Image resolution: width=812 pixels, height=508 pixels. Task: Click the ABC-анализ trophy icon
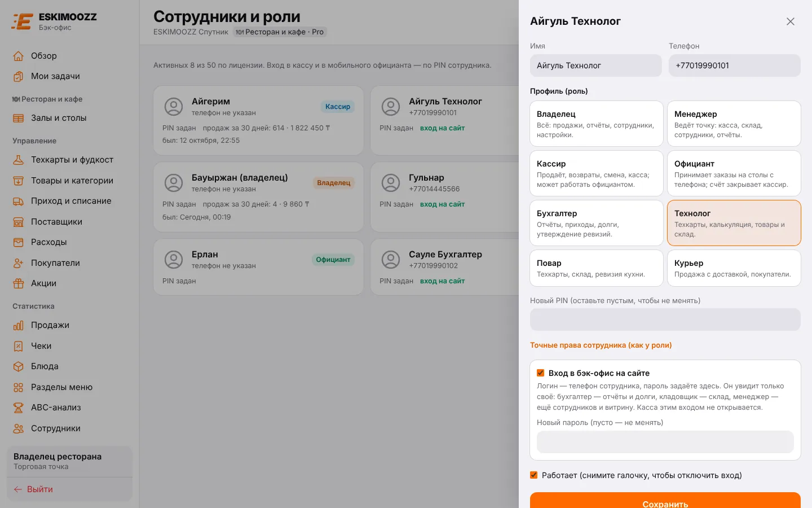point(19,408)
